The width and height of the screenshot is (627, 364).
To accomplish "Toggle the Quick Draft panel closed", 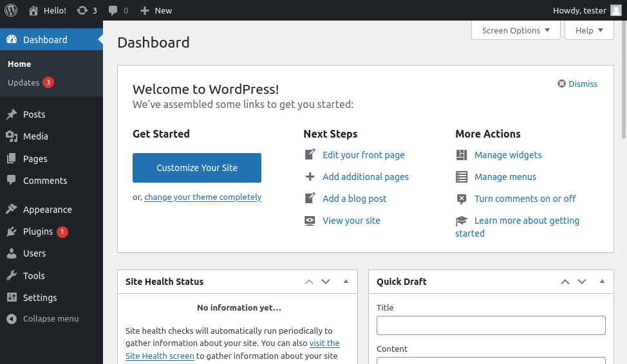I will pyautogui.click(x=602, y=282).
